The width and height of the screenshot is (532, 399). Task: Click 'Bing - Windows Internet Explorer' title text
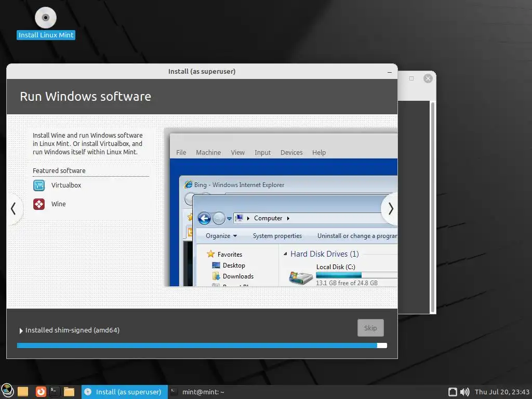(239, 185)
